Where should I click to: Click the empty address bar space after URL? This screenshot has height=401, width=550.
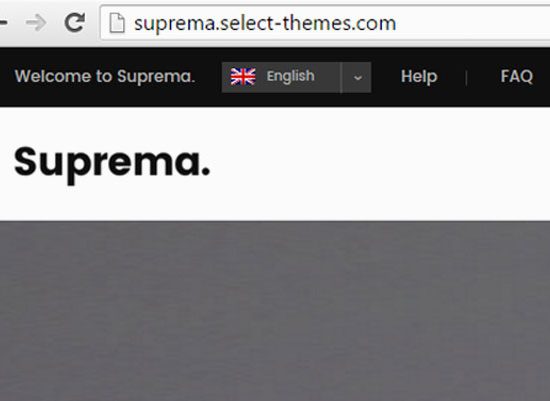coord(474,23)
